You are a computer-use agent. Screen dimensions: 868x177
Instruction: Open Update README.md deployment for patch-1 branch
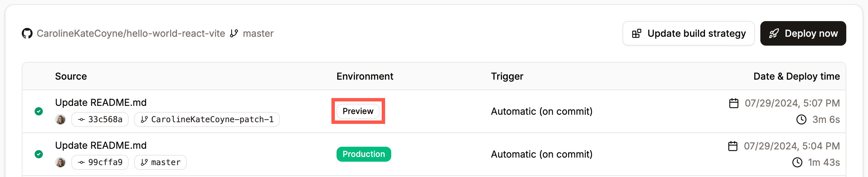[x=101, y=102]
